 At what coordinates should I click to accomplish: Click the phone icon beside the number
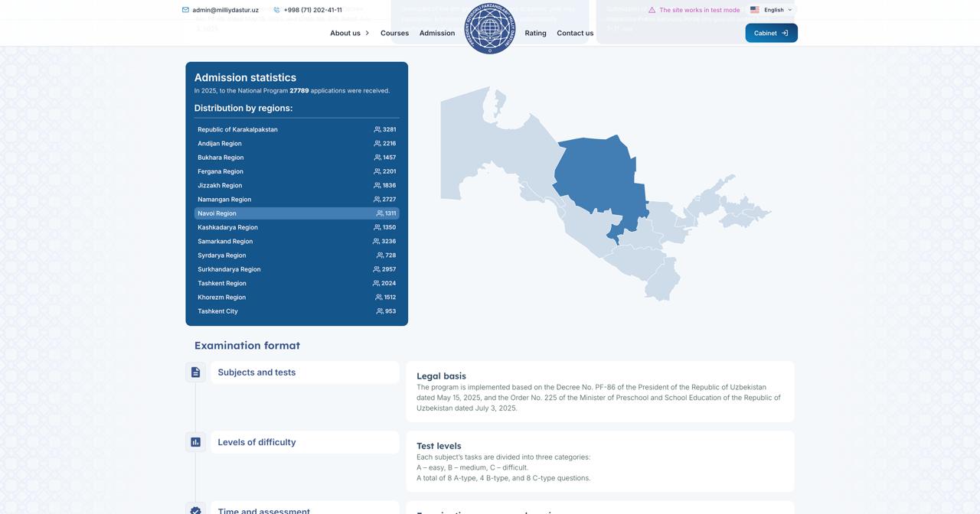[276, 10]
